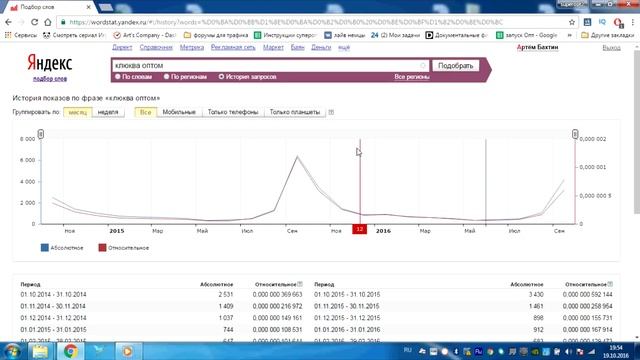Click the red '12' marker on chart axis
Viewport: 640px width, 360px height.
pyautogui.click(x=360, y=229)
